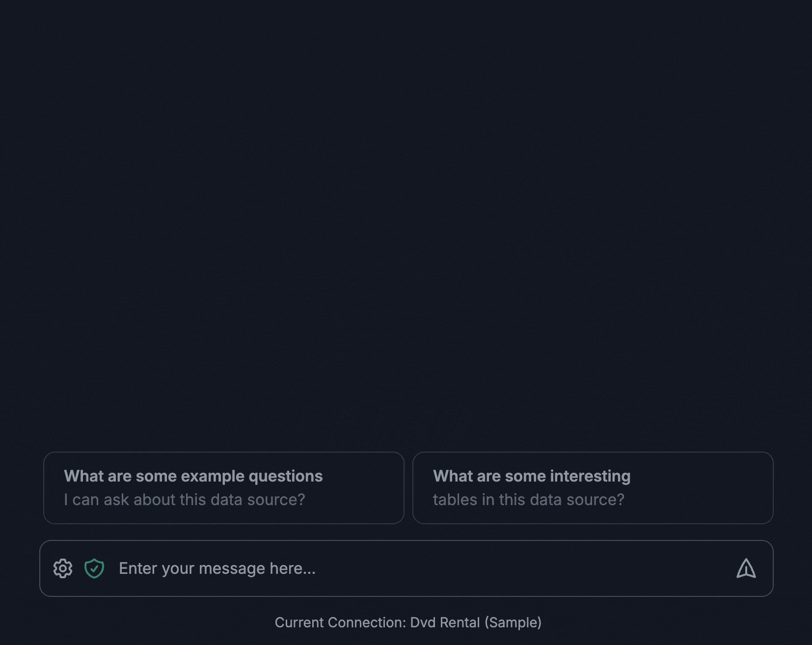Click the empty chat conversation area
812x645 pixels.
click(406, 221)
